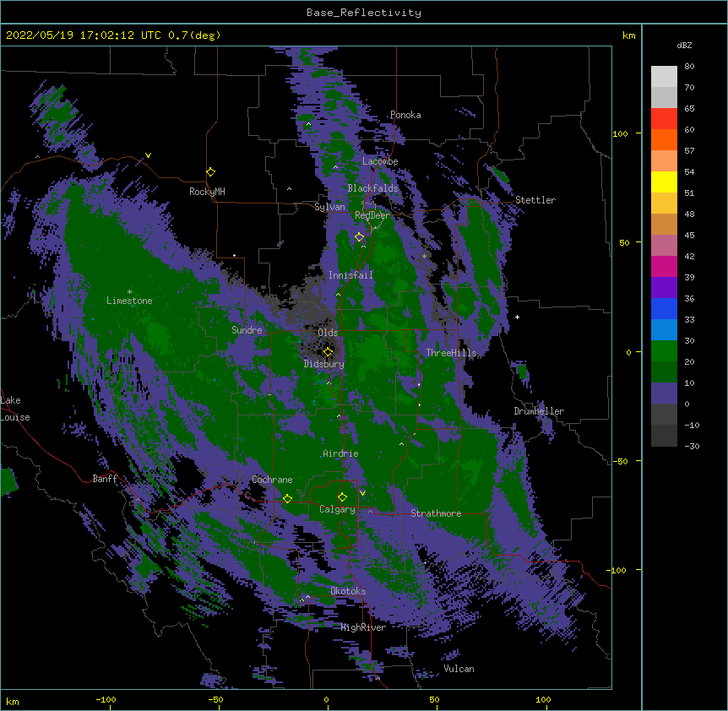The height and width of the screenshot is (711, 728).
Task: Pick the light blue 33 dBZ color swatch
Action: [x=664, y=329]
